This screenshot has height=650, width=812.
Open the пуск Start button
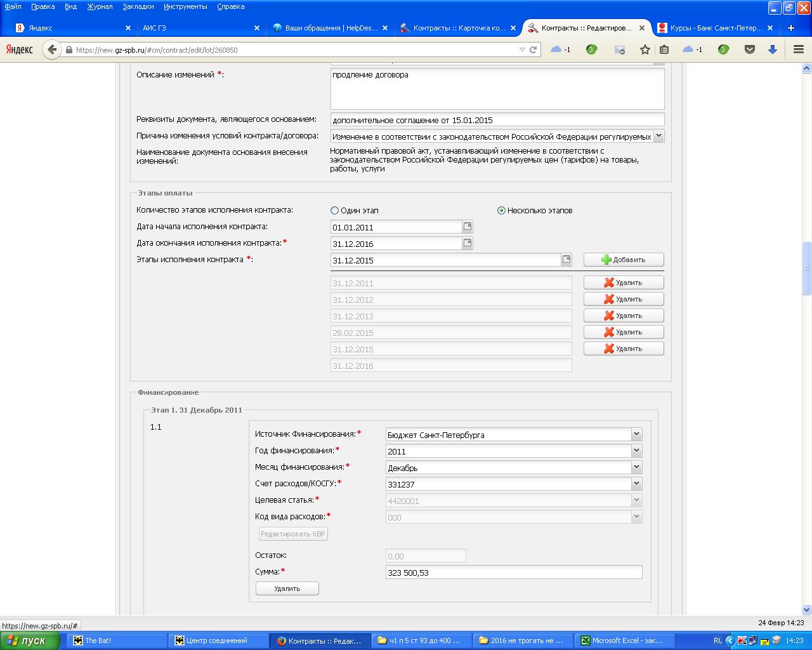pyautogui.click(x=30, y=640)
